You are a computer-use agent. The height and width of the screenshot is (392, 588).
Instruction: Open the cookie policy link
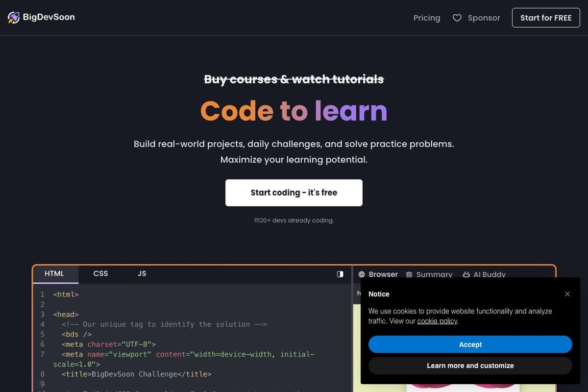click(437, 321)
